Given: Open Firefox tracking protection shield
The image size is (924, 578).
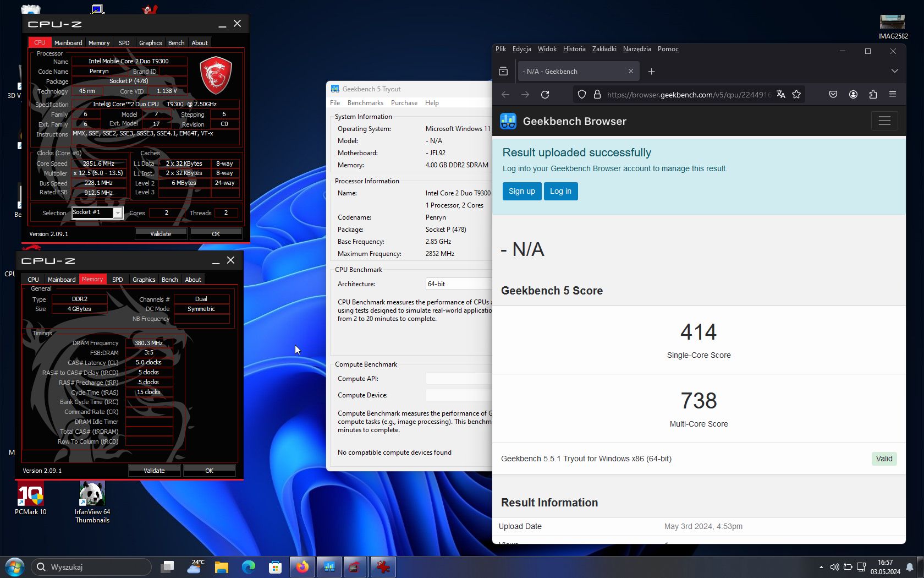Looking at the screenshot, I should pos(582,95).
